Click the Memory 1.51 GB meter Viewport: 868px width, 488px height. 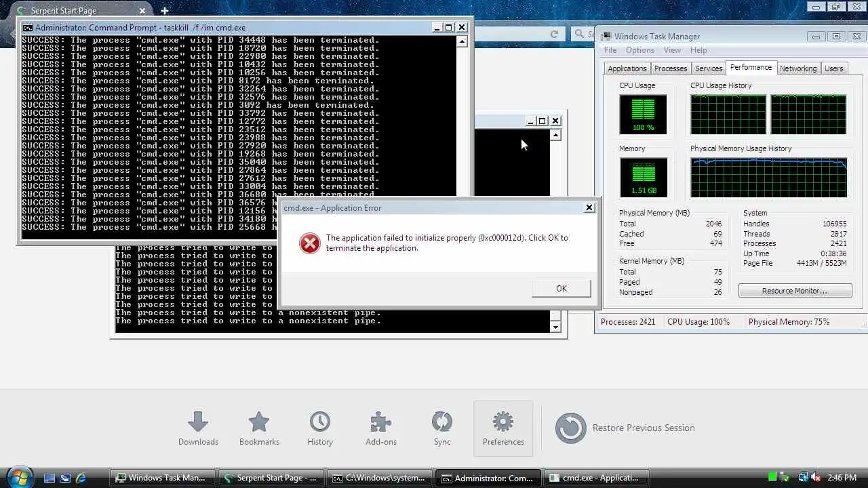tap(644, 177)
